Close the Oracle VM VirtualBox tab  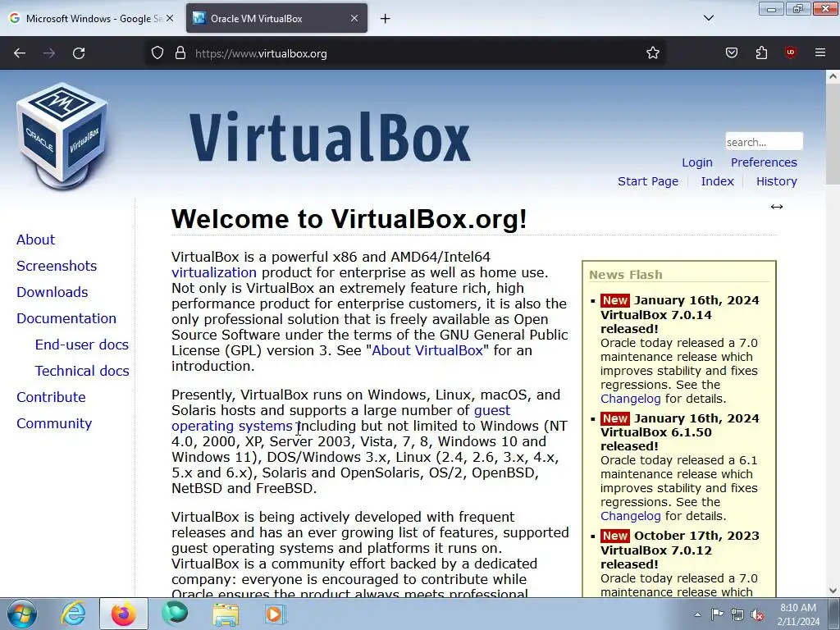tap(354, 18)
